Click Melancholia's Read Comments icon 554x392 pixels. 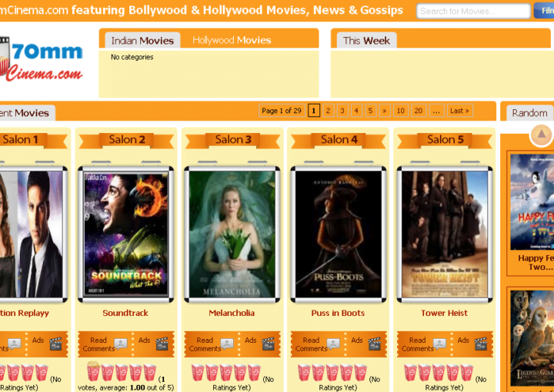click(227, 344)
